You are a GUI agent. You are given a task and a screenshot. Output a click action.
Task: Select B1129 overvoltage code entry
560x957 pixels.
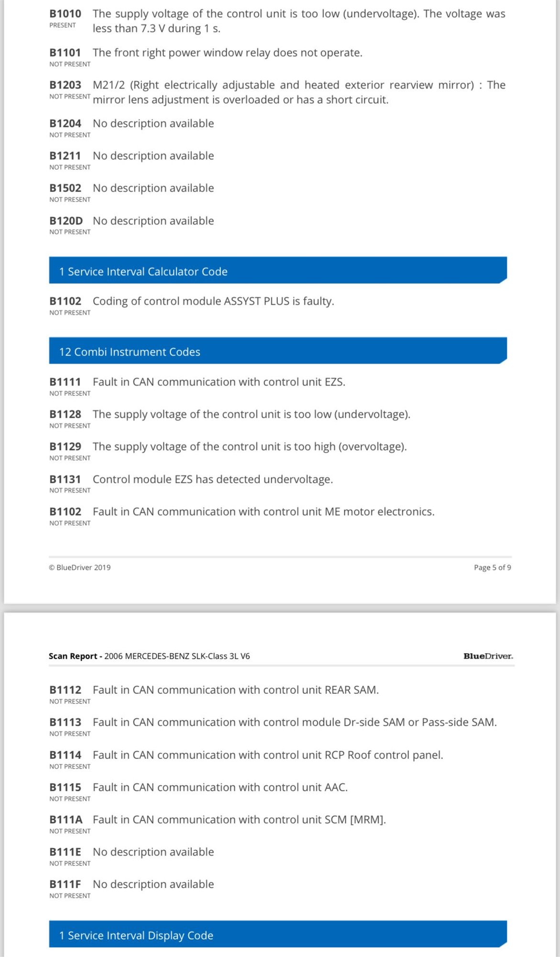tap(228, 451)
